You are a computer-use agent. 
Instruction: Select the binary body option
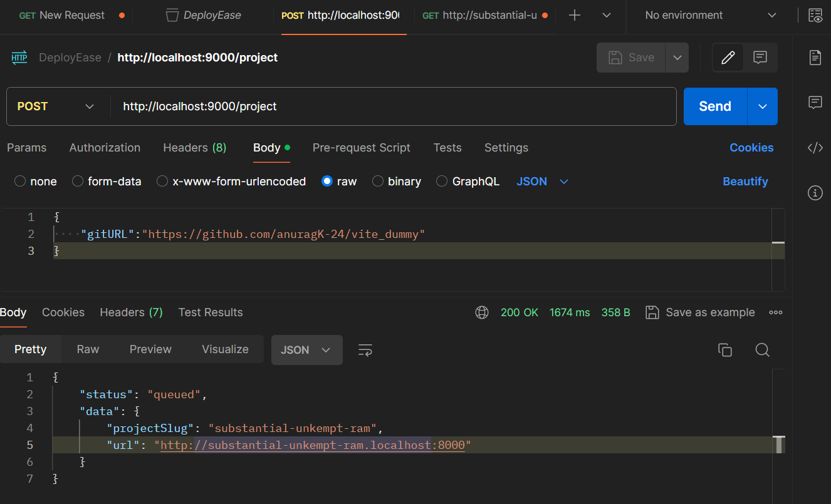[x=378, y=182]
